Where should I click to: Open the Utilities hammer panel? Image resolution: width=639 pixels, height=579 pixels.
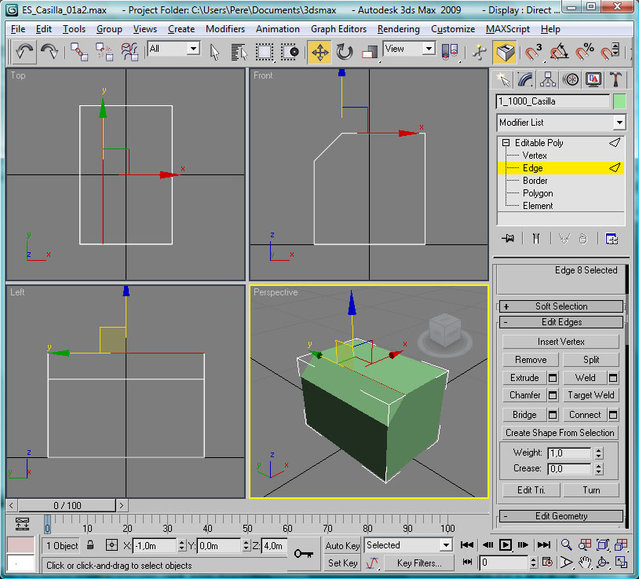616,79
